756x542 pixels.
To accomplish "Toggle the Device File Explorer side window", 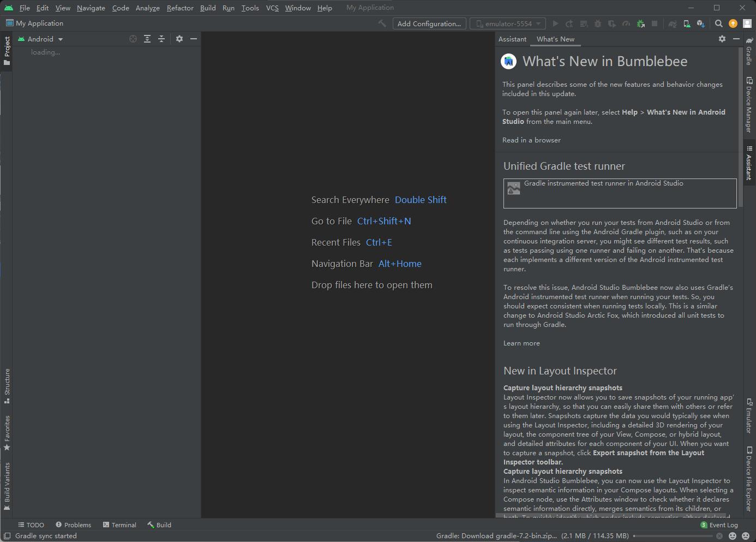I will pos(749,479).
